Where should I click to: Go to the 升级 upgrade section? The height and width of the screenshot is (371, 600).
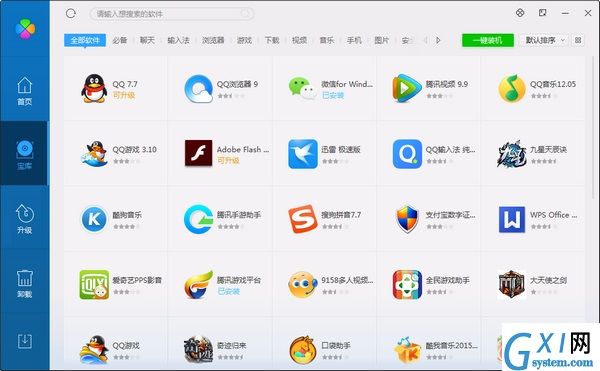point(24,219)
